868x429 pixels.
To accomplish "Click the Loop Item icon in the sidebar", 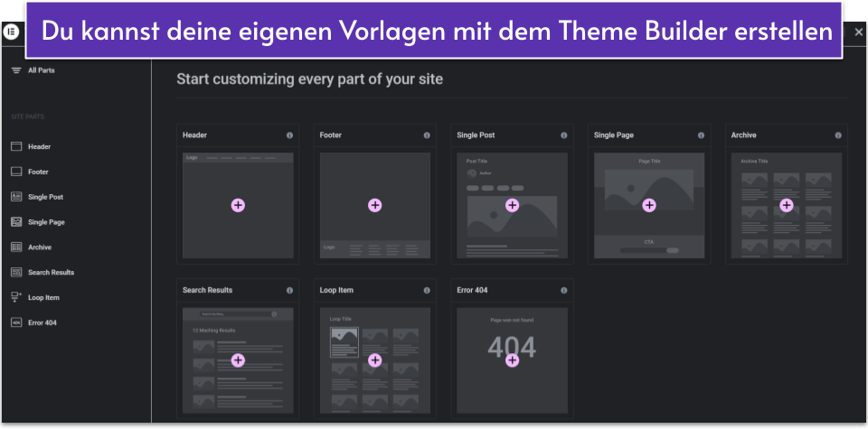I will [x=16, y=297].
